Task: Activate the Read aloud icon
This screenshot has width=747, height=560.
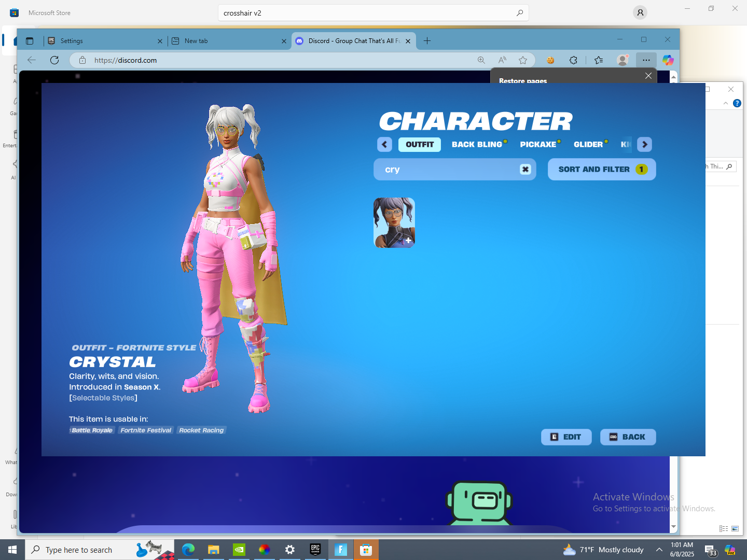Action: click(502, 60)
